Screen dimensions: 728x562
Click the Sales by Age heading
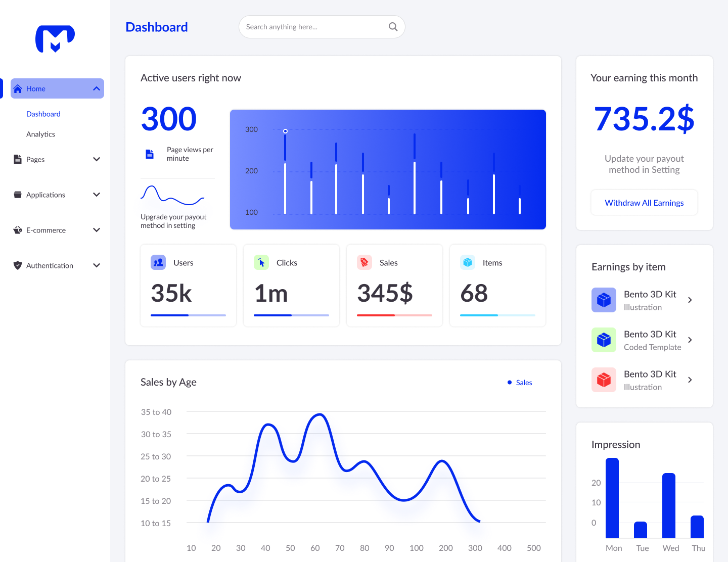pyautogui.click(x=168, y=382)
